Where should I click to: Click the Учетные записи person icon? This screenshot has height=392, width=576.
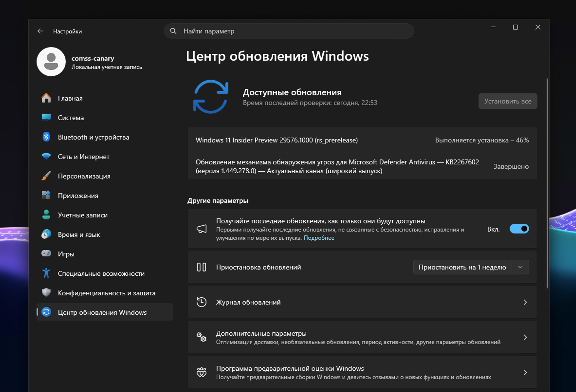[46, 215]
